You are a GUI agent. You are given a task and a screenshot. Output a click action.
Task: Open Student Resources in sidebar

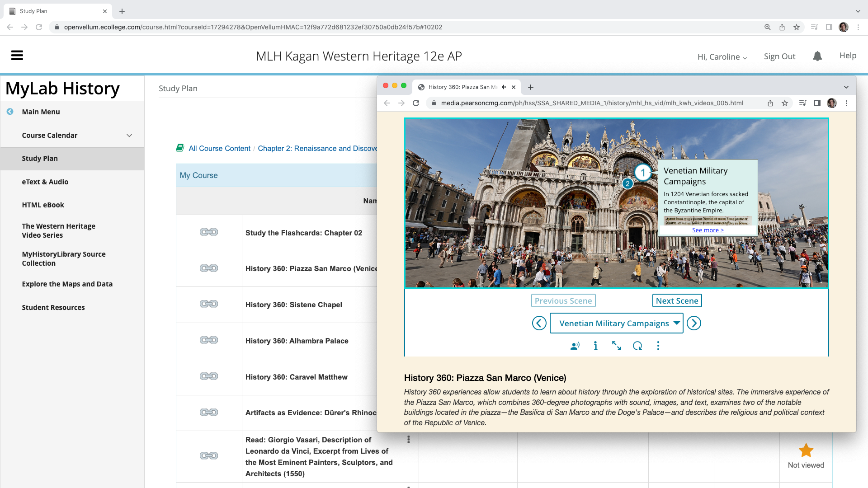(x=53, y=307)
